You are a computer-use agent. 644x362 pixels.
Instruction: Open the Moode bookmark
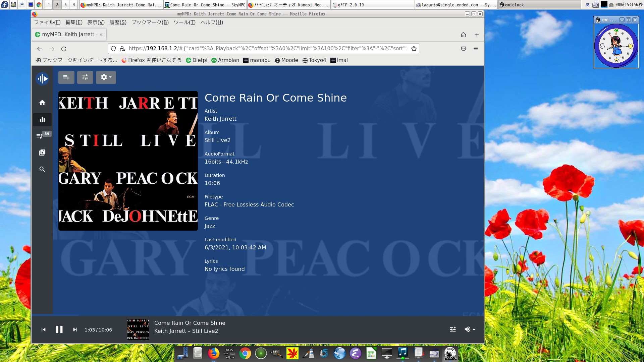(x=286, y=60)
